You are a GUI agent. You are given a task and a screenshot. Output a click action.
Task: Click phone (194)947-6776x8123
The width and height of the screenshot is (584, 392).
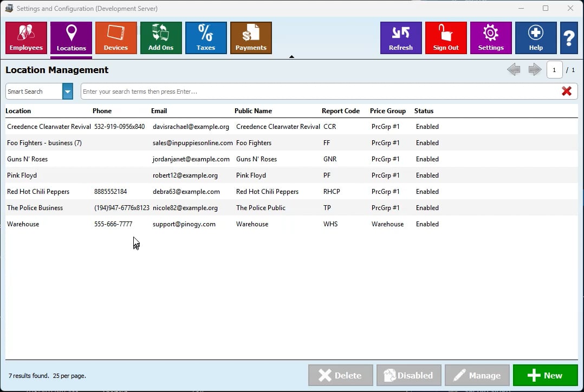(x=122, y=208)
